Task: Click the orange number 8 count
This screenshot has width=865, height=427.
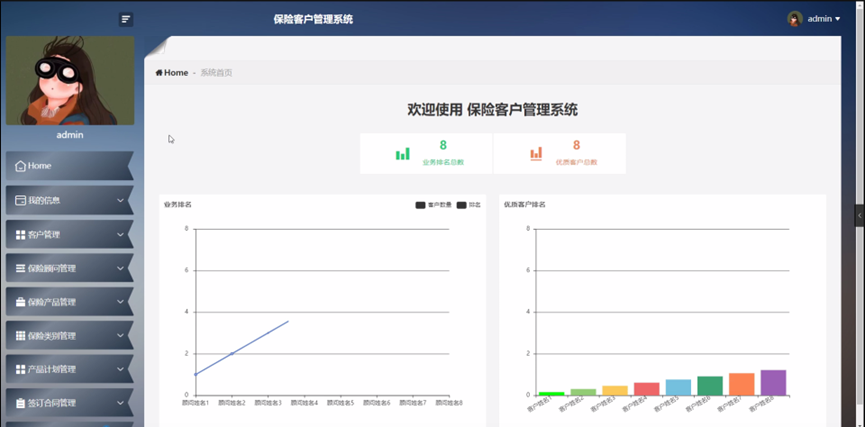Action: [x=576, y=145]
